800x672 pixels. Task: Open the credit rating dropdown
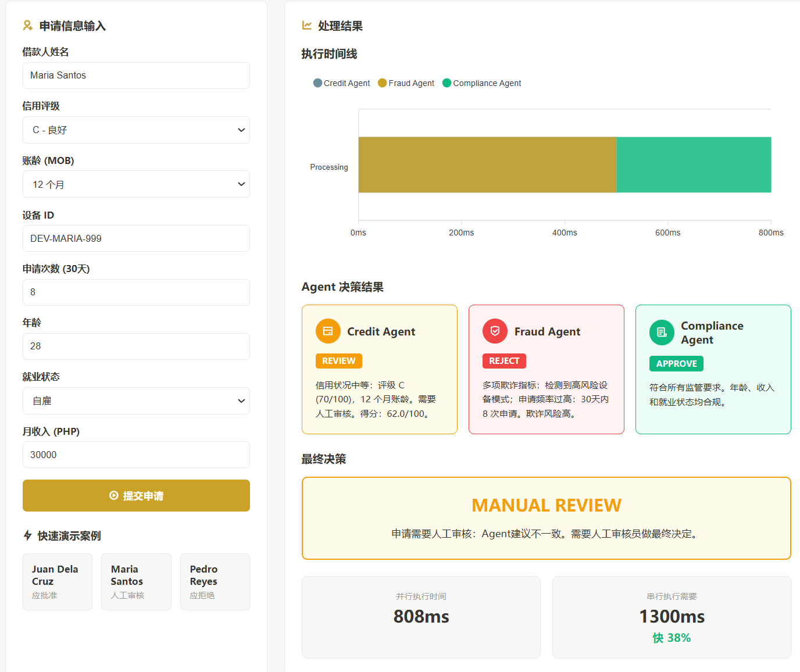point(136,130)
